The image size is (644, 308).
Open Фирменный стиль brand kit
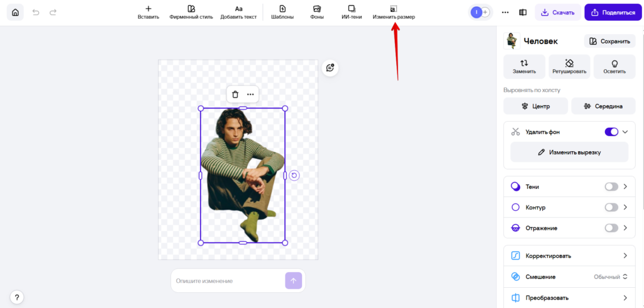[191, 13]
